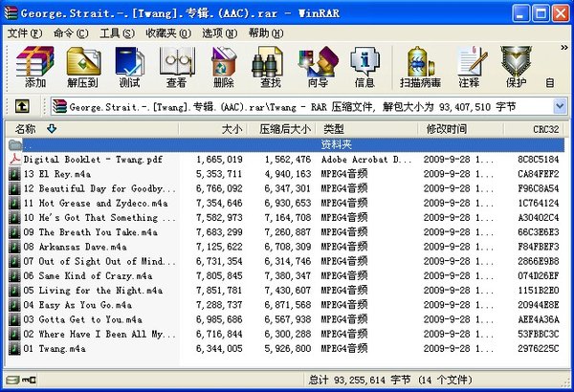Click the sort arrow in Name column
This screenshot has height=392, width=574.
[x=52, y=128]
